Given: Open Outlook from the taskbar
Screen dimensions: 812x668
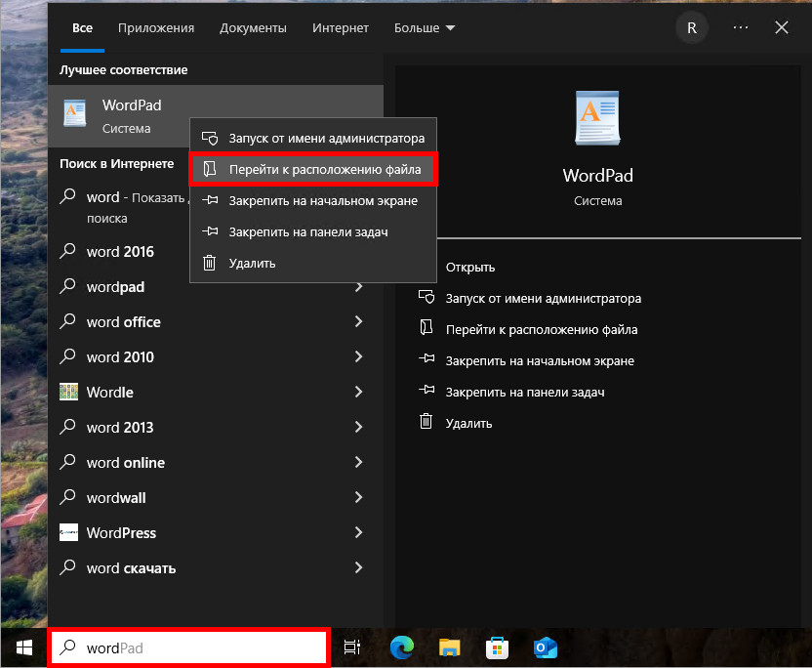Looking at the screenshot, I should (x=545, y=647).
